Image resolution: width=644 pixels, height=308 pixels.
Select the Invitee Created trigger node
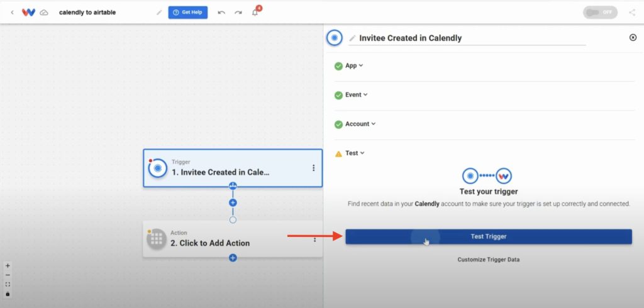pos(233,168)
